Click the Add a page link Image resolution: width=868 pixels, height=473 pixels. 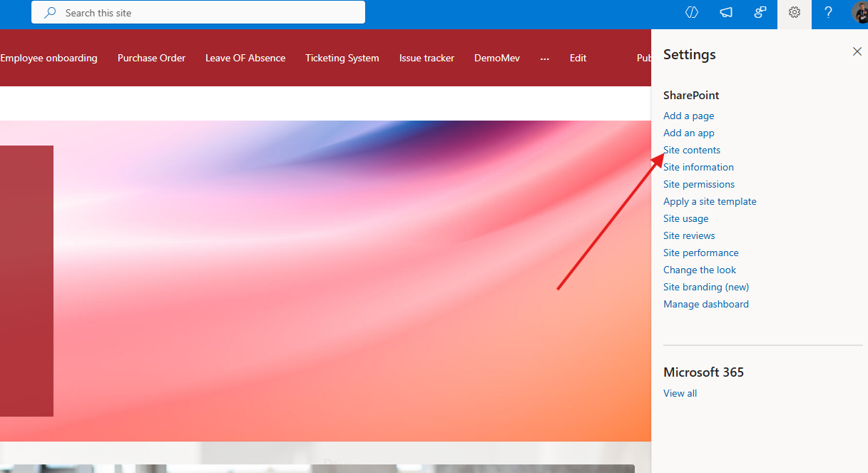tap(688, 116)
